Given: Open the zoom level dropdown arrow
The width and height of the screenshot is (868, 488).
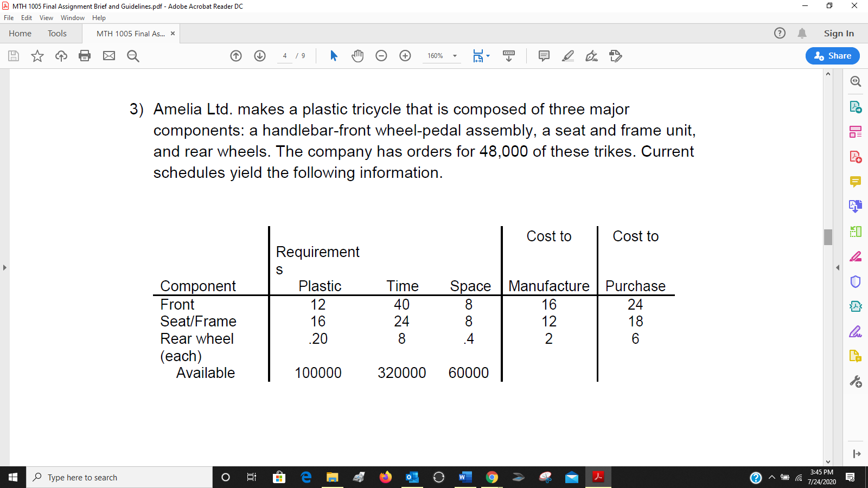Looking at the screenshot, I should point(455,56).
